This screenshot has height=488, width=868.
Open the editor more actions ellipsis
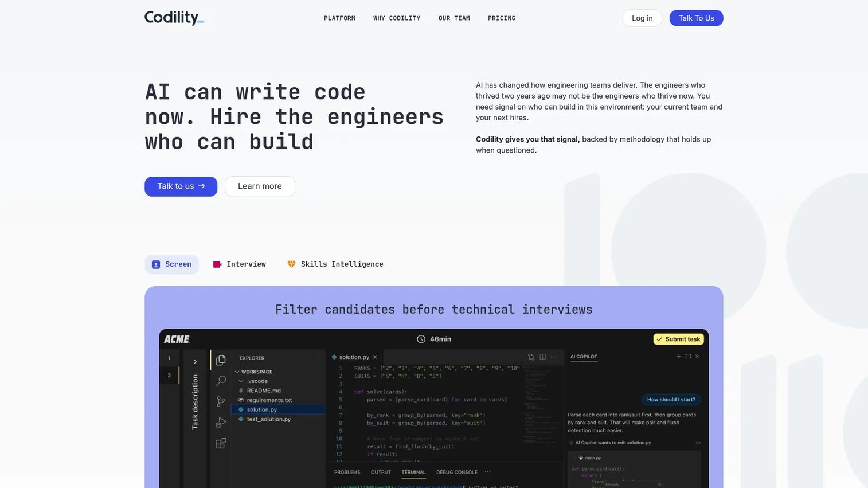tap(554, 357)
